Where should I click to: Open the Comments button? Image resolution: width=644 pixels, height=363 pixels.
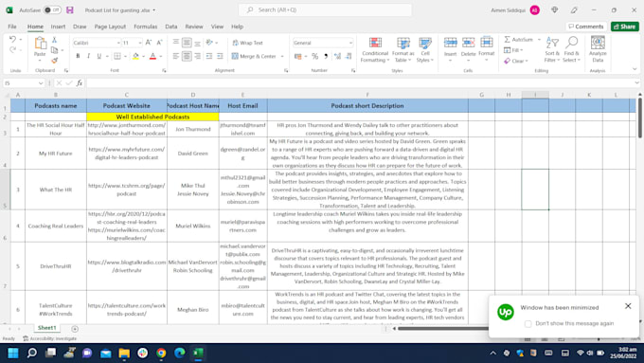point(586,27)
